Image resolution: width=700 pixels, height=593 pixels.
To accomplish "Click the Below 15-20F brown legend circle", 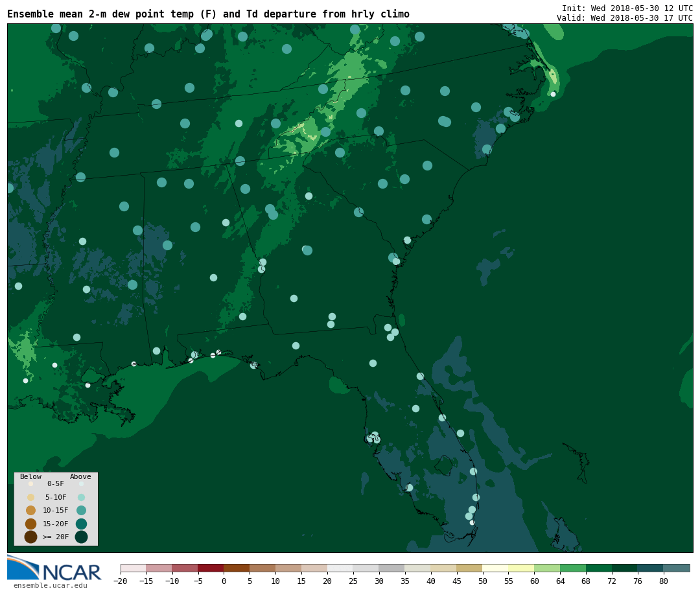I will (31, 524).
